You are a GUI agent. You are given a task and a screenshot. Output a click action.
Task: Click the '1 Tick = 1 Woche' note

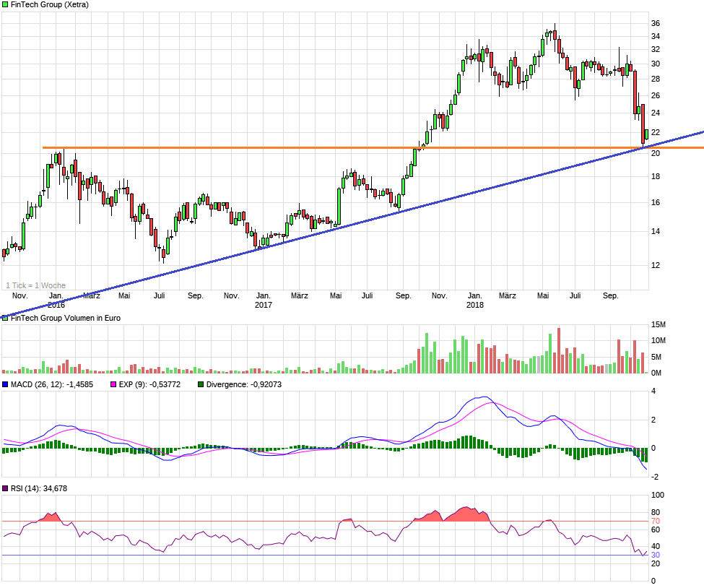click(x=35, y=285)
